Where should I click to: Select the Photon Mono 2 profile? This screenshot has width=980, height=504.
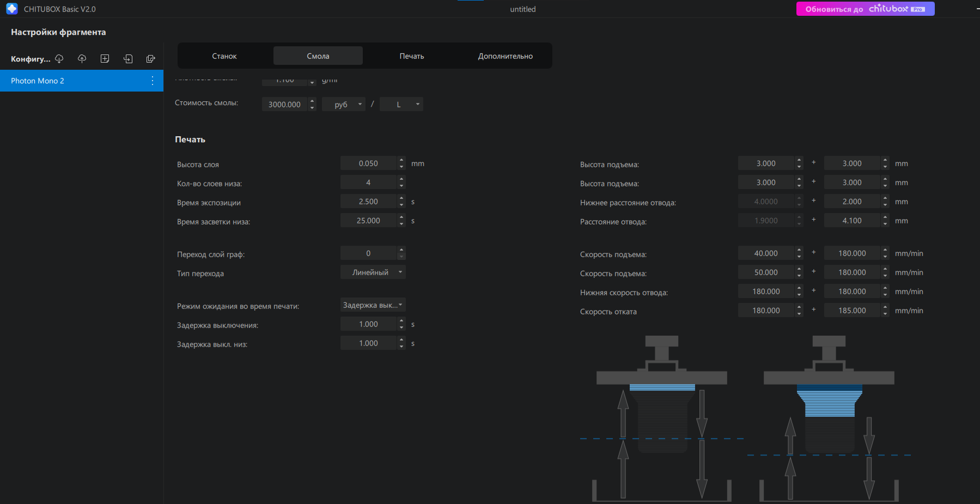[x=82, y=81]
